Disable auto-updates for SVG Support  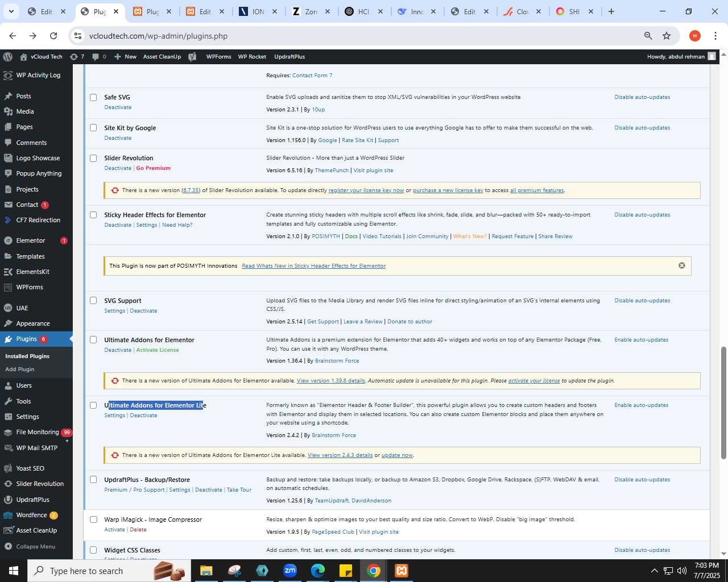point(642,301)
